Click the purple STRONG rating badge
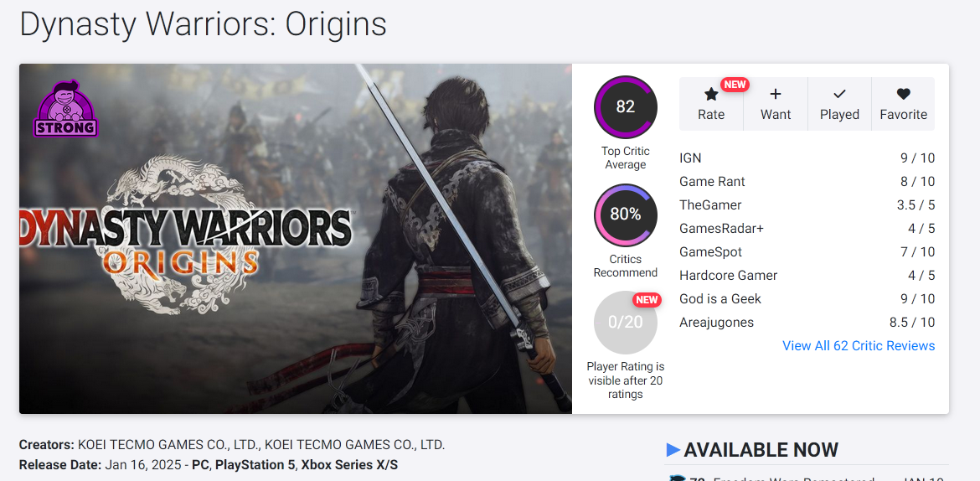980x481 pixels. (x=66, y=110)
